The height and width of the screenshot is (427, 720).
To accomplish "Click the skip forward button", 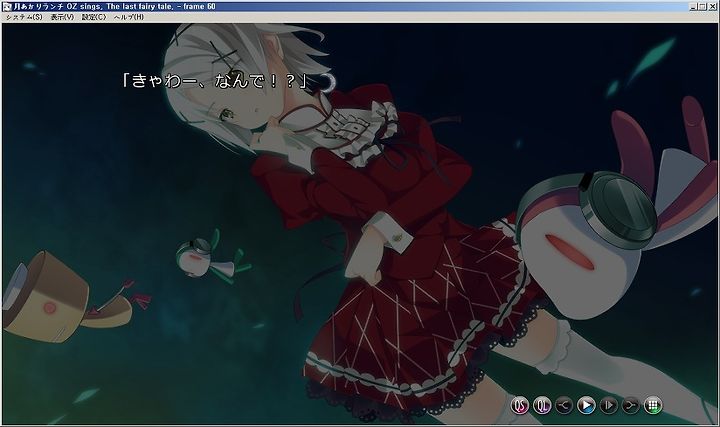I will pyautogui.click(x=608, y=405).
